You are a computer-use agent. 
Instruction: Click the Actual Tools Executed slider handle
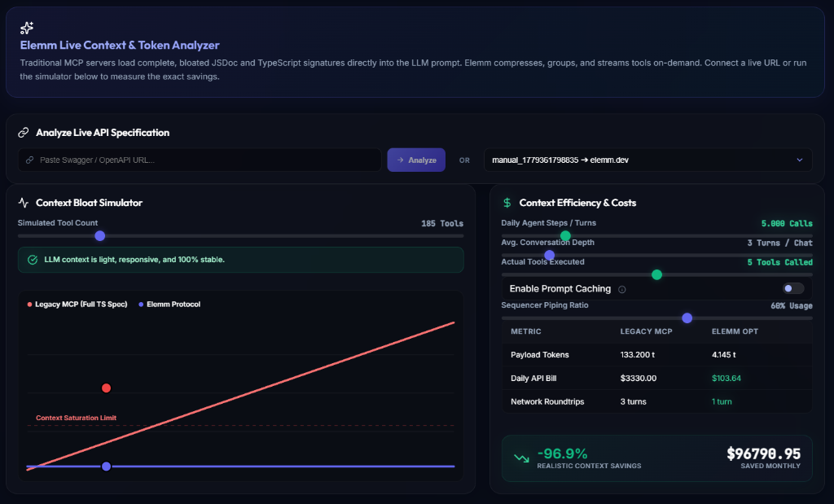click(x=657, y=274)
